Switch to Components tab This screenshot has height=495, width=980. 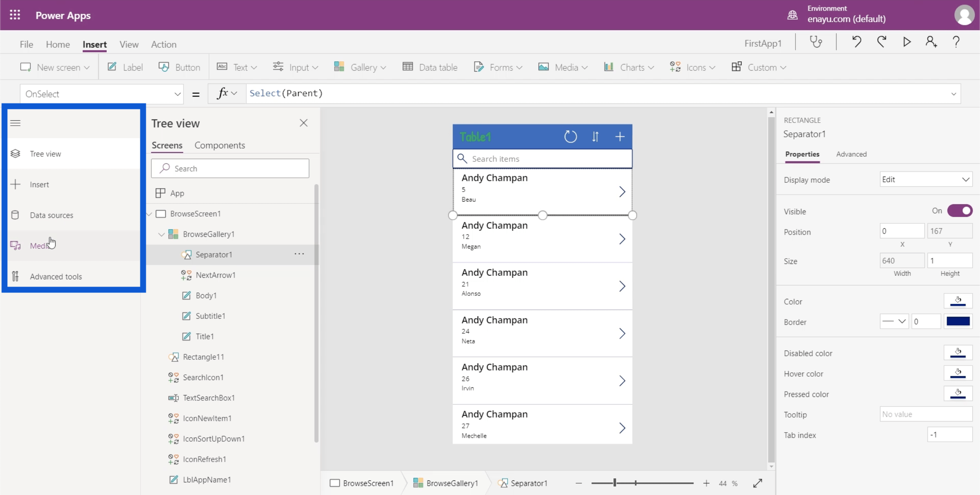(x=219, y=144)
